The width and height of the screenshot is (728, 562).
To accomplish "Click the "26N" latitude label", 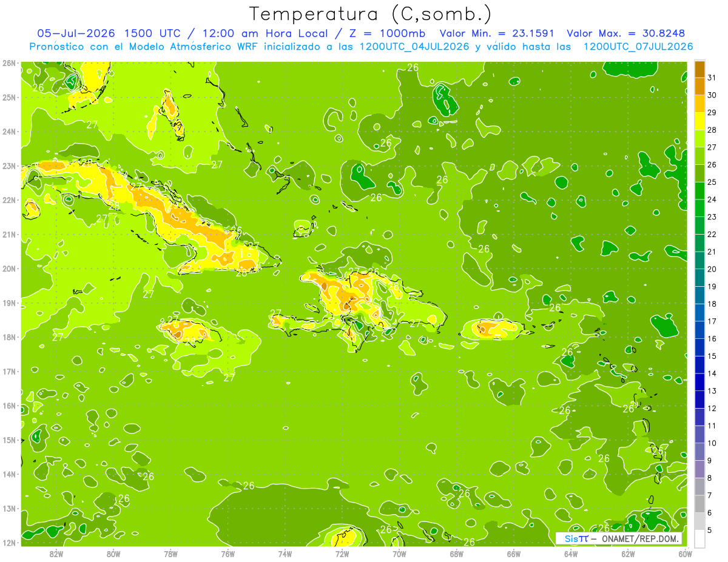I will click(8, 63).
